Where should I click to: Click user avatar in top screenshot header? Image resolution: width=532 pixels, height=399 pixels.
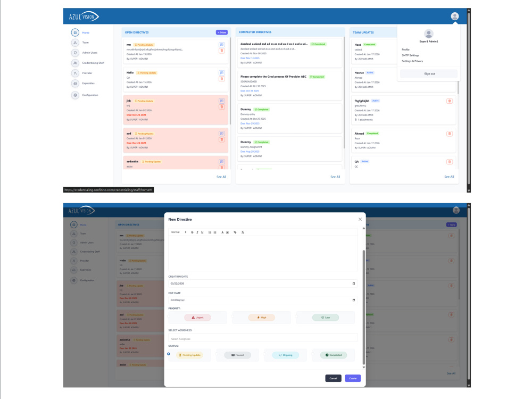[455, 16]
